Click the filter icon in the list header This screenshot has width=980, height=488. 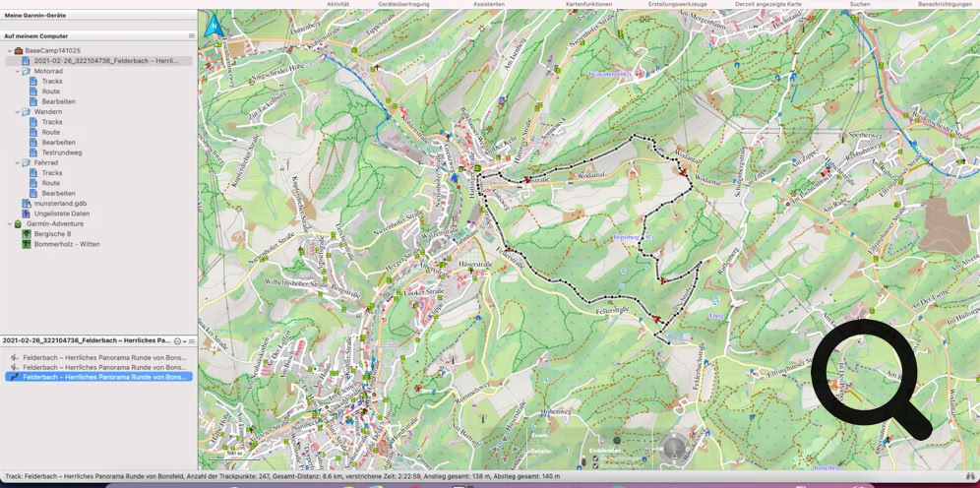(177, 341)
